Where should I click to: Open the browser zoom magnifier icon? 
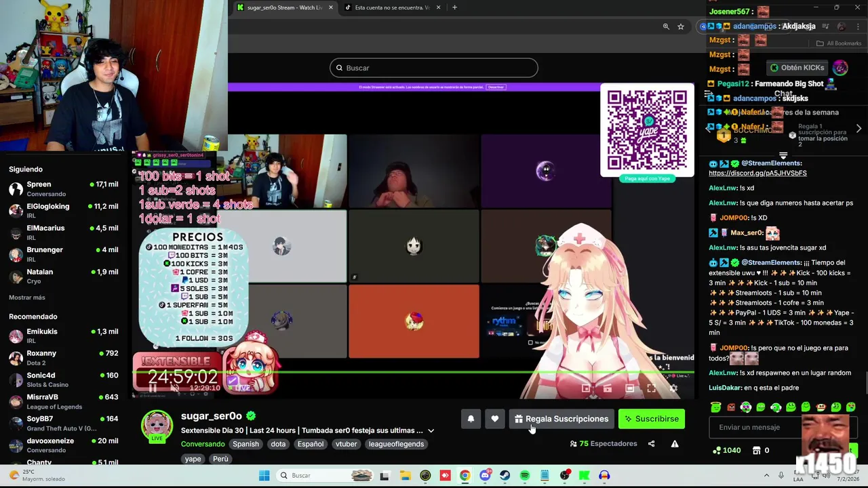(x=666, y=26)
